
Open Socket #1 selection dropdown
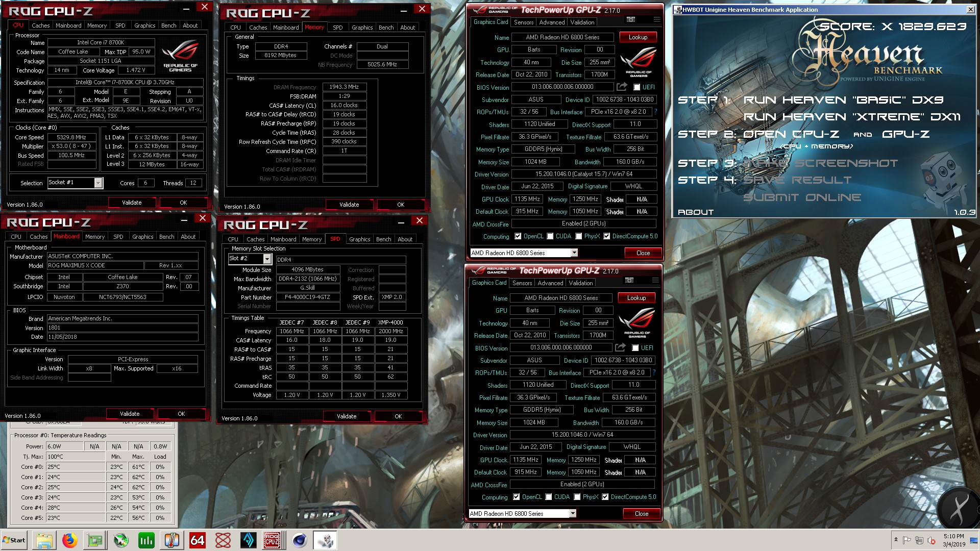[99, 183]
